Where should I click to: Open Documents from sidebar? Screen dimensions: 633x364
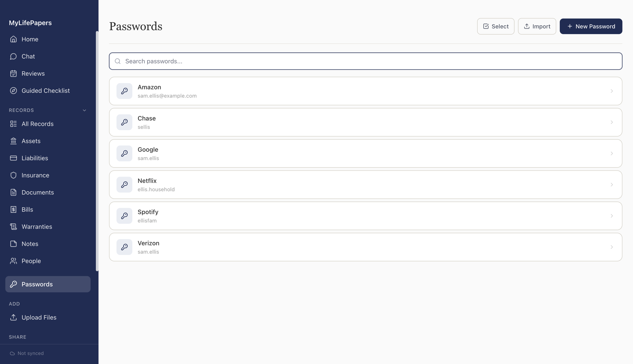click(x=48, y=193)
